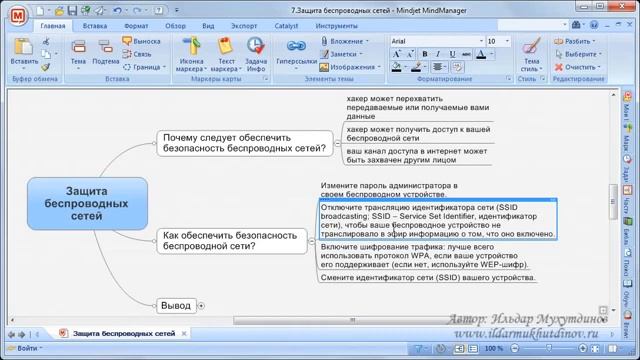
Task: Collapse the Почему следует обеспечить branch
Action: [x=338, y=143]
